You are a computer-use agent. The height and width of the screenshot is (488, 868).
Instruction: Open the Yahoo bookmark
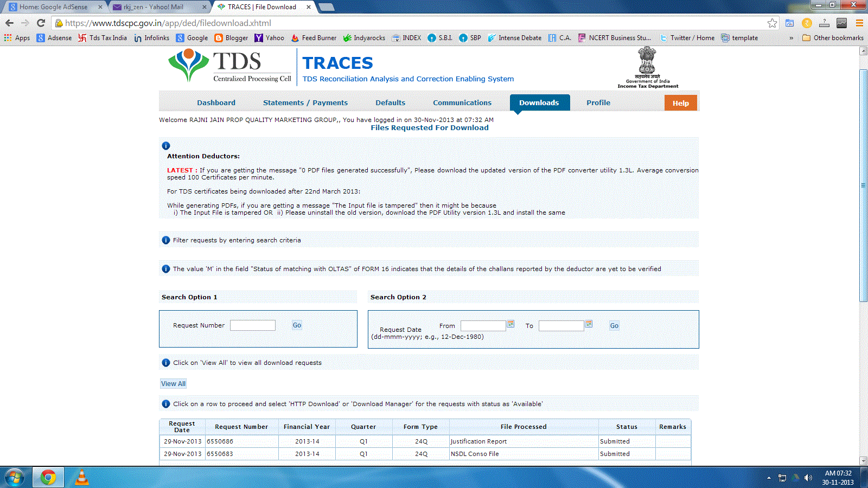click(x=269, y=38)
